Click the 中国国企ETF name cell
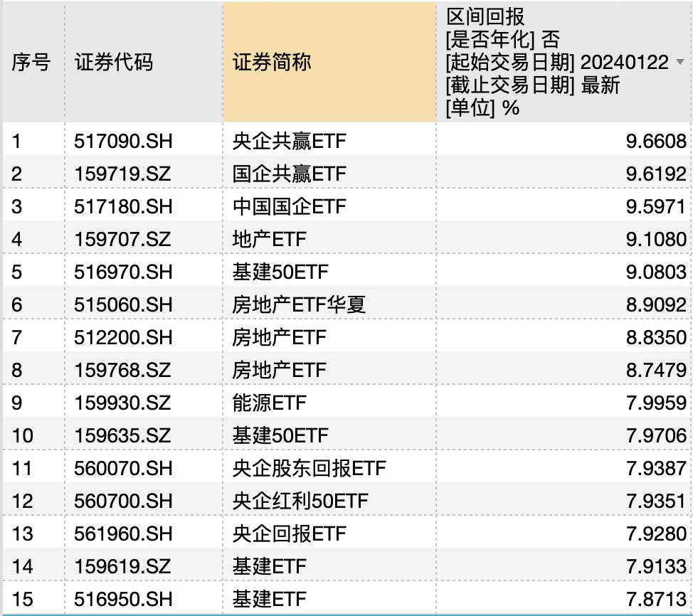Image resolution: width=693 pixels, height=616 pixels. click(x=289, y=206)
